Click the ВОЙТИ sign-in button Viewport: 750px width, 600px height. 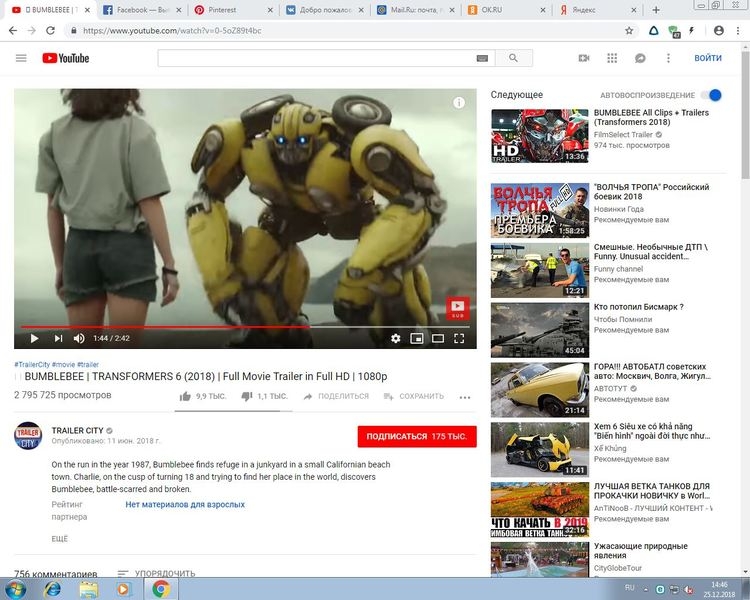[708, 58]
